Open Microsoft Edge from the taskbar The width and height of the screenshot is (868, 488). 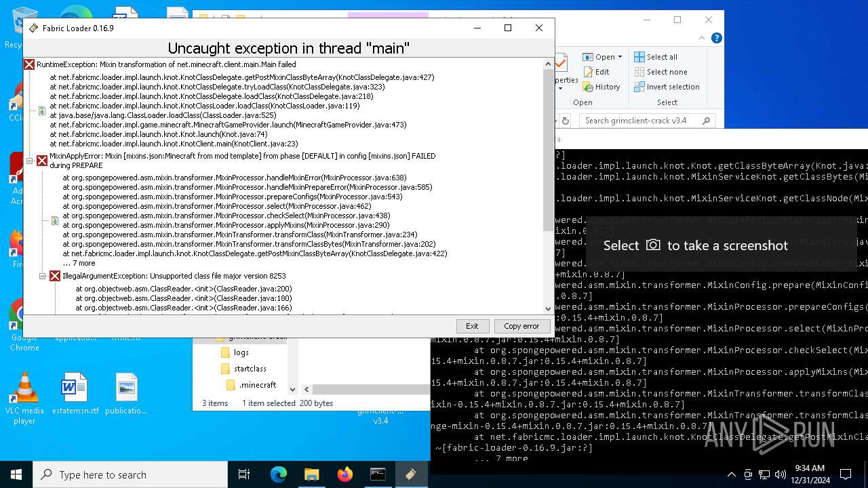pyautogui.click(x=279, y=474)
